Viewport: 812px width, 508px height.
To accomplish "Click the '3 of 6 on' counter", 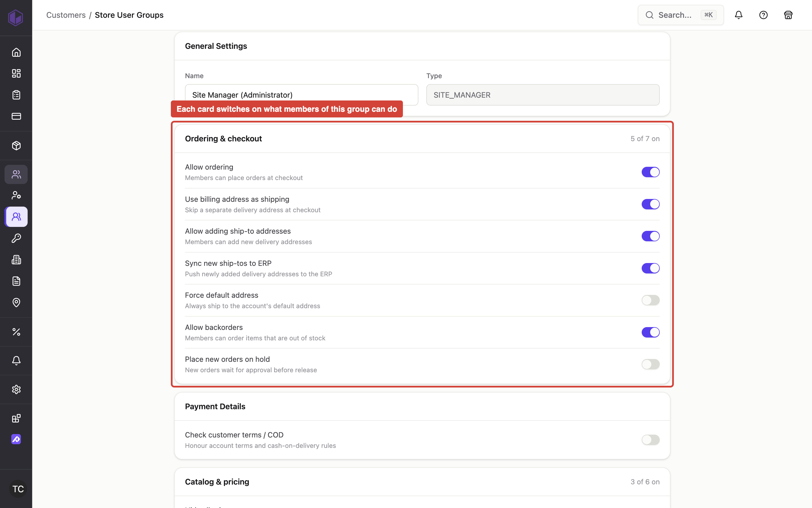I will tap(645, 482).
